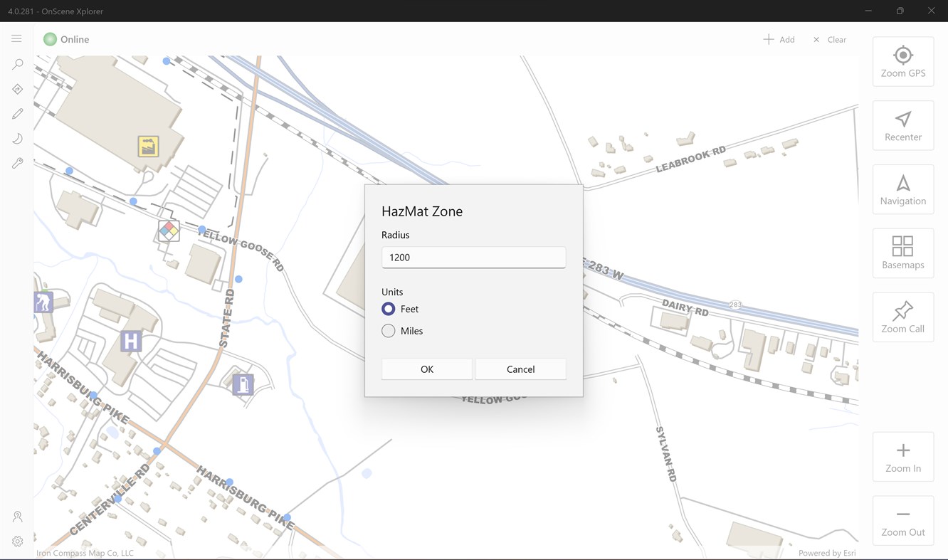Open the Navigation panel
This screenshot has height=560, width=948.
tap(902, 189)
